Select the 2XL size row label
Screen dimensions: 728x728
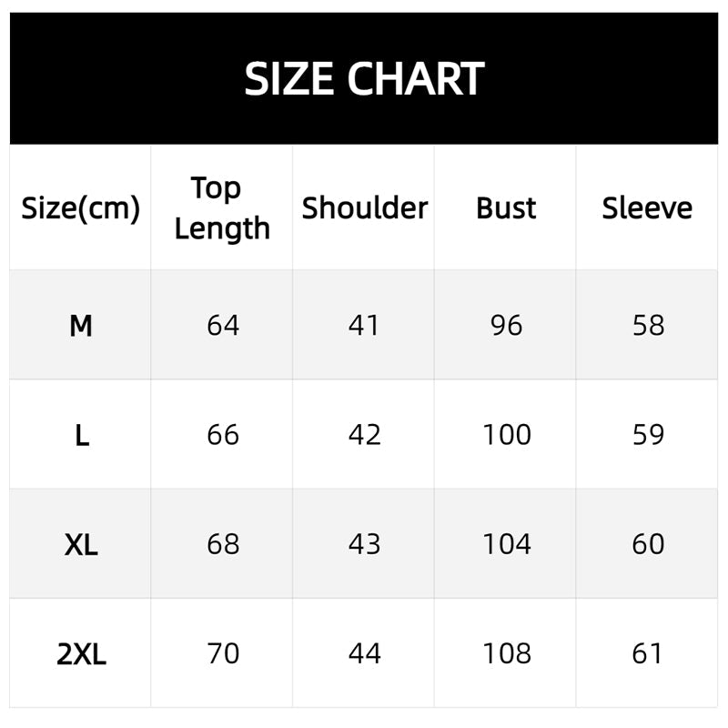81,653
